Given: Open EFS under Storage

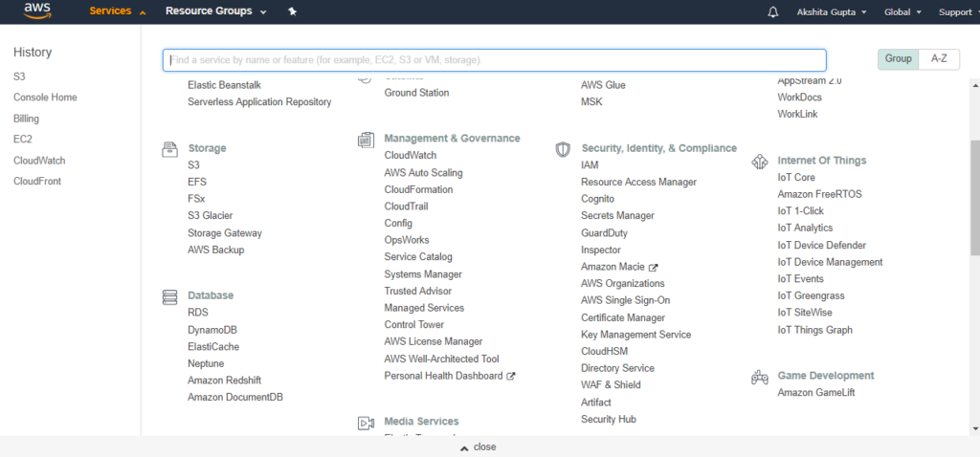Looking at the screenshot, I should pos(197,183).
